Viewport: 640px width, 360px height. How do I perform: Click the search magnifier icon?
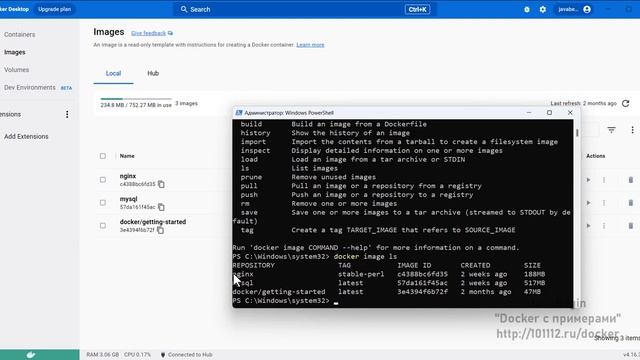tap(184, 9)
